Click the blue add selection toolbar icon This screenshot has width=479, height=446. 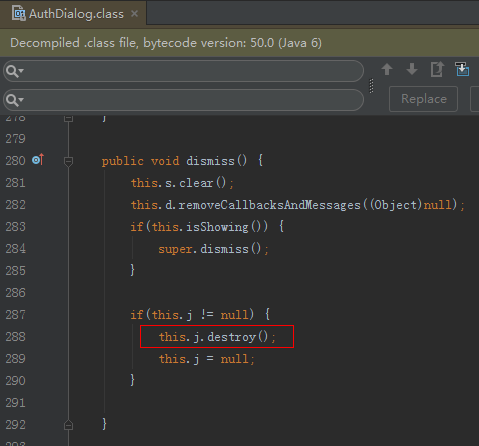point(462,69)
